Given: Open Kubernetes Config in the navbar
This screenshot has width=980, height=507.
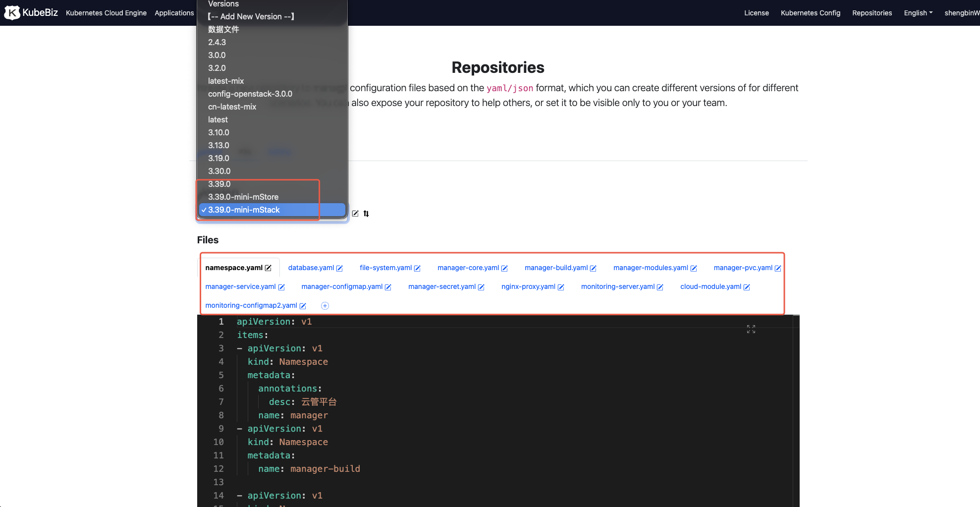Looking at the screenshot, I should point(810,13).
